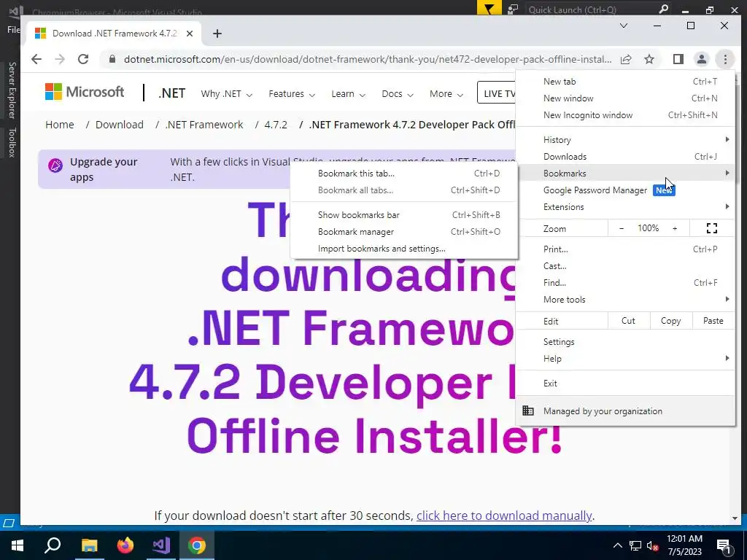Click 'click here to download manually' link
The height and width of the screenshot is (560, 747).
pyautogui.click(x=504, y=516)
